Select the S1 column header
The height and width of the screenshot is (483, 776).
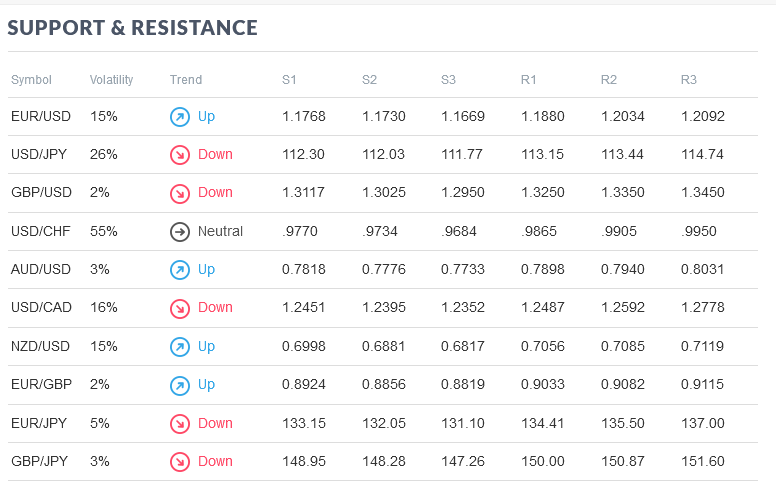click(289, 80)
